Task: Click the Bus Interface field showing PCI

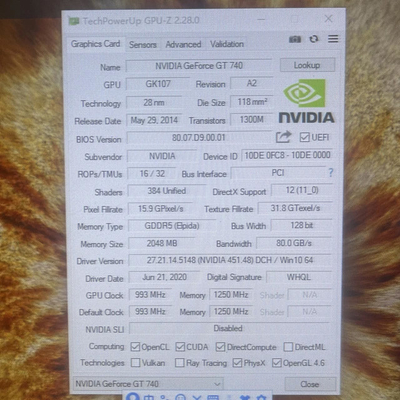Action: tap(278, 173)
